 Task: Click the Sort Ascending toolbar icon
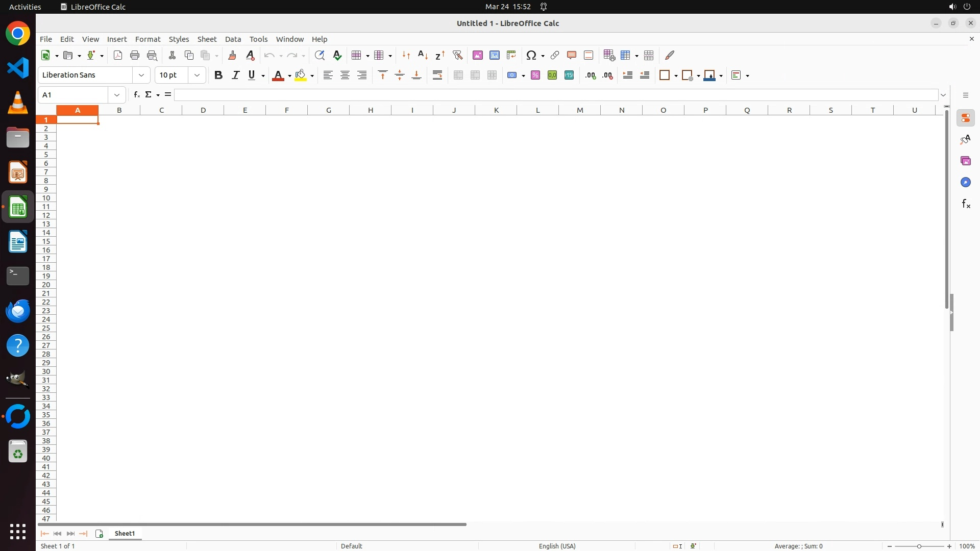tap(423, 55)
